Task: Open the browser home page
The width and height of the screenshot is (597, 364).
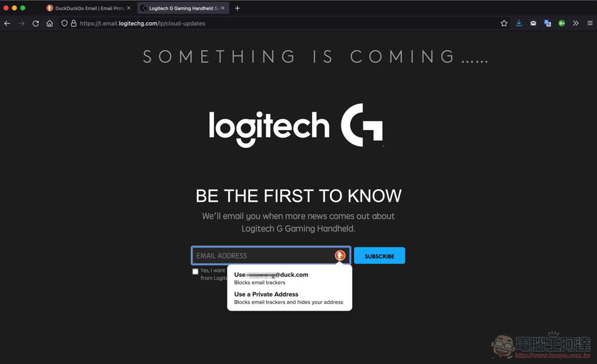Action: tap(50, 24)
